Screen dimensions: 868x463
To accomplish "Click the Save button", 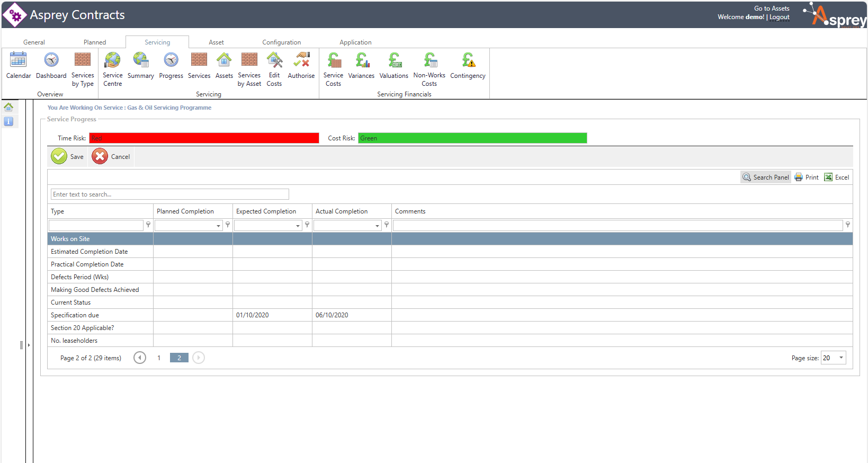I will point(67,157).
